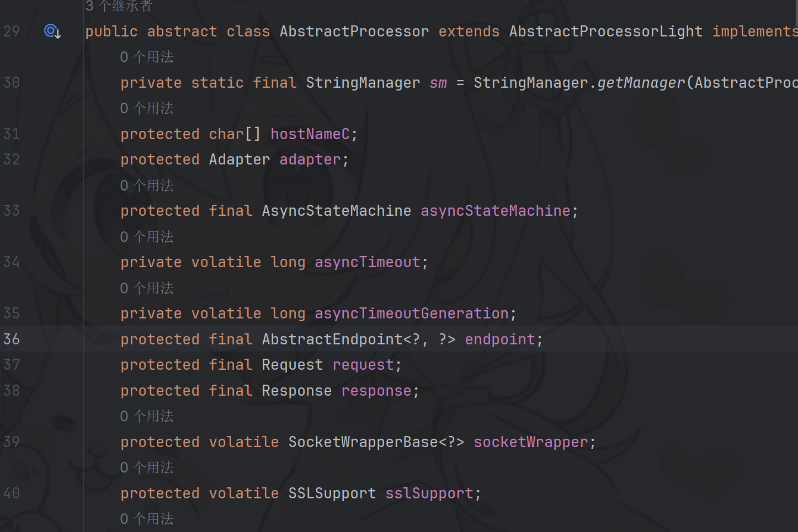Open the "3 个继承者" inheritors hint

[x=119, y=6]
